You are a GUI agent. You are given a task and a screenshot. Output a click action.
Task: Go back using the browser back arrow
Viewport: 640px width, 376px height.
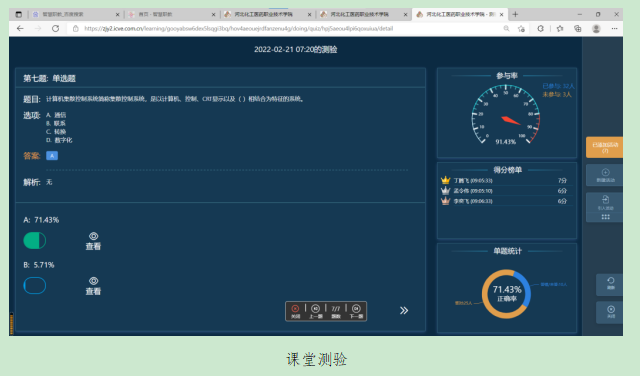coord(20,29)
